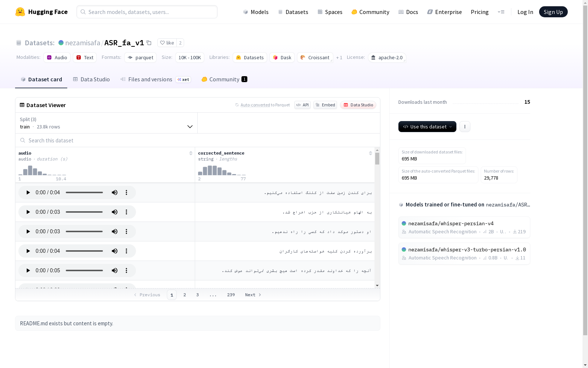Screen dimensions: 588x368
Task: Focus the Search this dataset field
Action: (x=198, y=141)
